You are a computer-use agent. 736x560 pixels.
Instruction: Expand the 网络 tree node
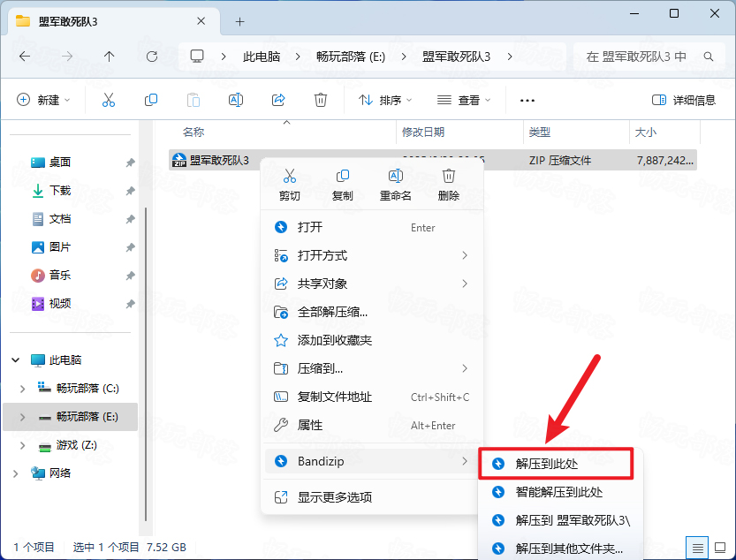pyautogui.click(x=16, y=473)
